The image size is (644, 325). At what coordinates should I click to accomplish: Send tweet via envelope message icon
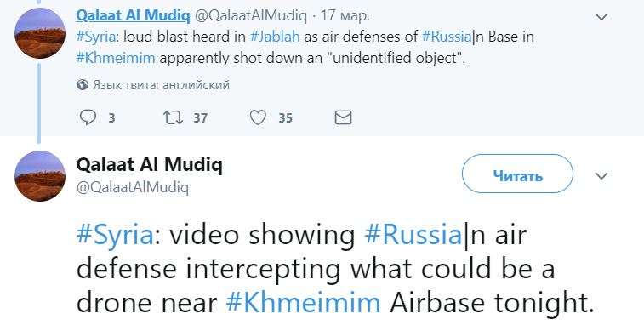343,117
